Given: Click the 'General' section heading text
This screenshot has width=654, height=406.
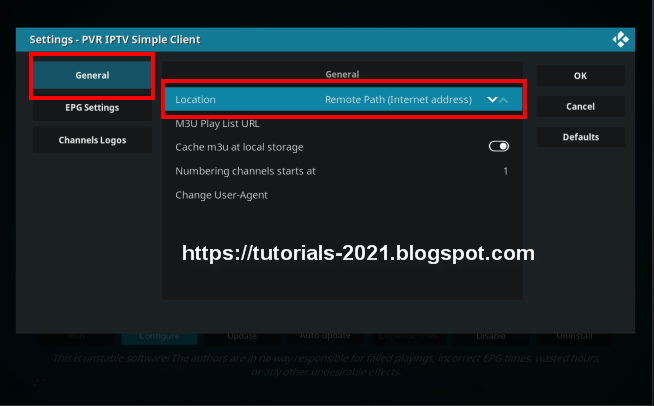Looking at the screenshot, I should pyautogui.click(x=342, y=74).
